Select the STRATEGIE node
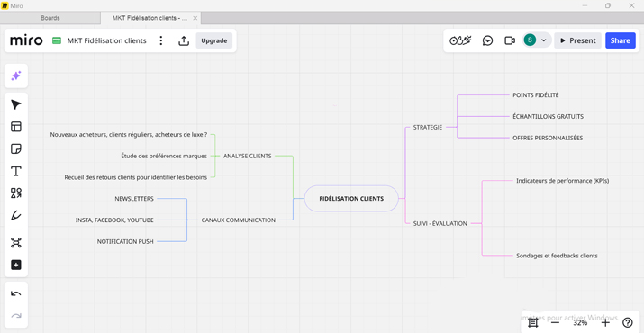 pyautogui.click(x=428, y=127)
